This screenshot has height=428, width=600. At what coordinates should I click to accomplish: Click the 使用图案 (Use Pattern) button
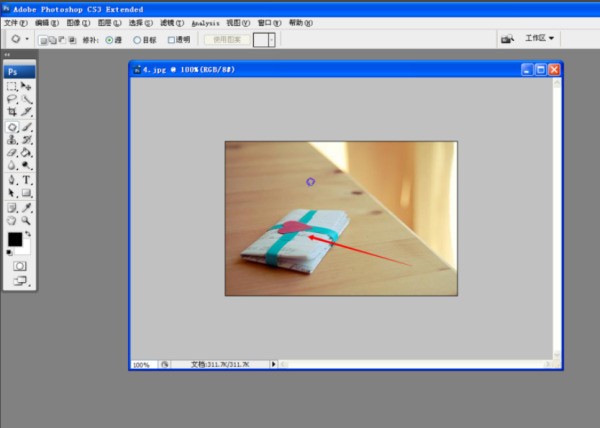point(227,40)
